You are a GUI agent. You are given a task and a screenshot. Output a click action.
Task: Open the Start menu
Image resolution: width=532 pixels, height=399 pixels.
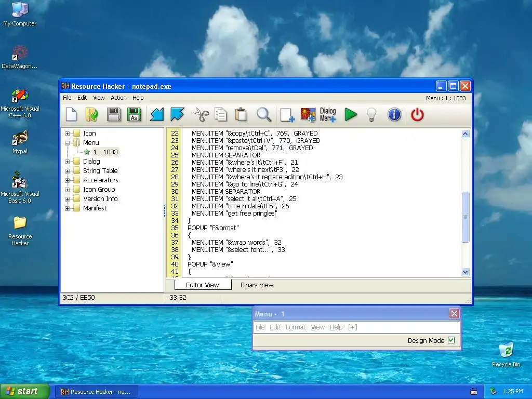[x=25, y=392]
